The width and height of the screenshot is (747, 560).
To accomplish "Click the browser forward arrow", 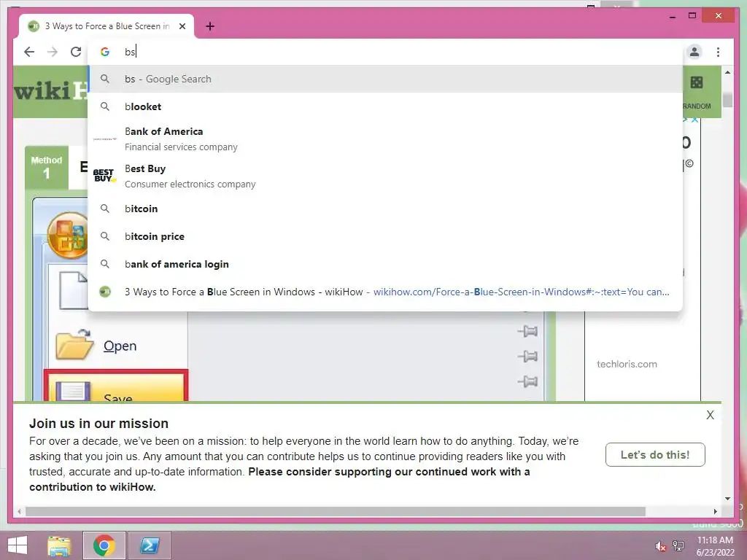I will point(53,52).
